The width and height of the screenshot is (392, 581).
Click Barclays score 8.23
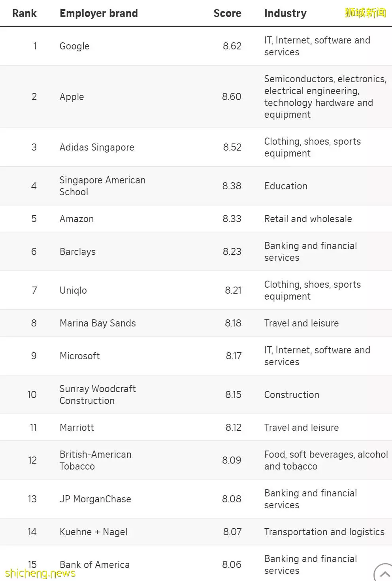tap(232, 252)
